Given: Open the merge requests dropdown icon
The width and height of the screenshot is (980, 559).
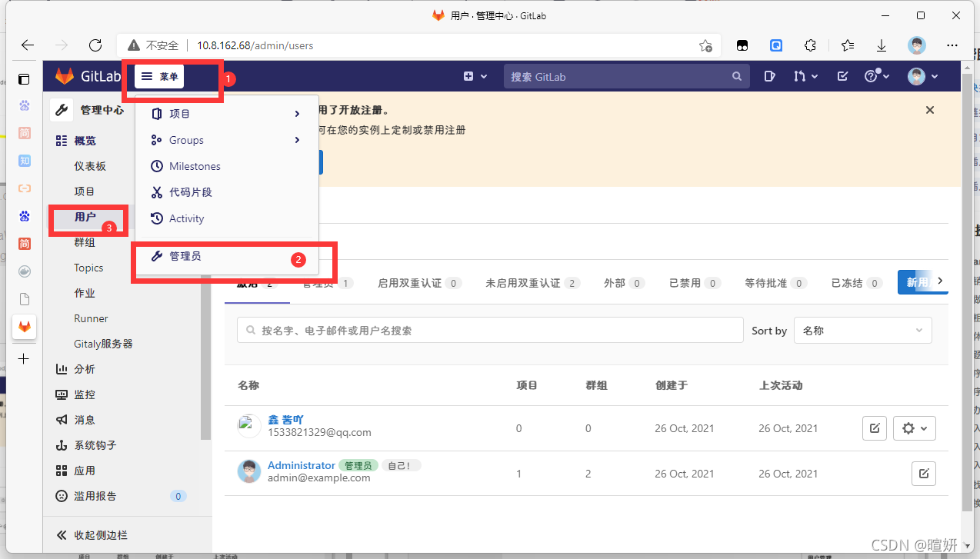Looking at the screenshot, I should [805, 76].
